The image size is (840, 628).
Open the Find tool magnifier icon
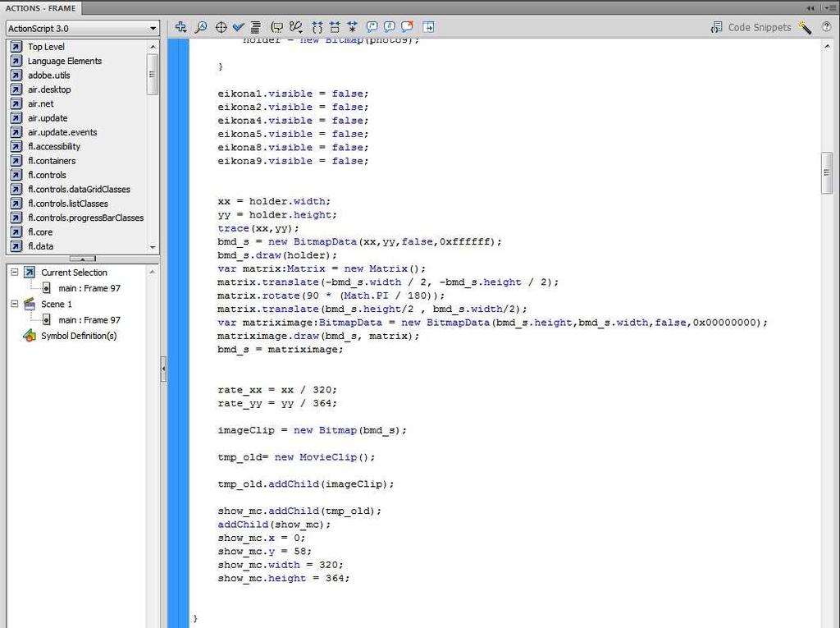201,27
